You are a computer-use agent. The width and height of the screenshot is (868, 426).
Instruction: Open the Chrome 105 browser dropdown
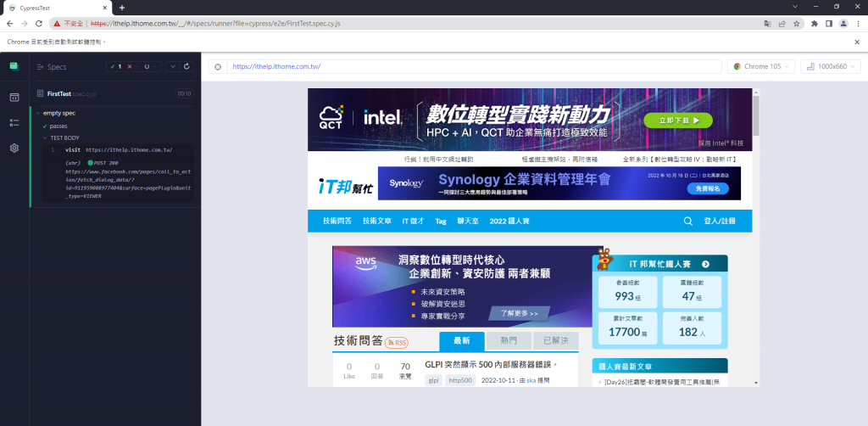[x=761, y=66]
